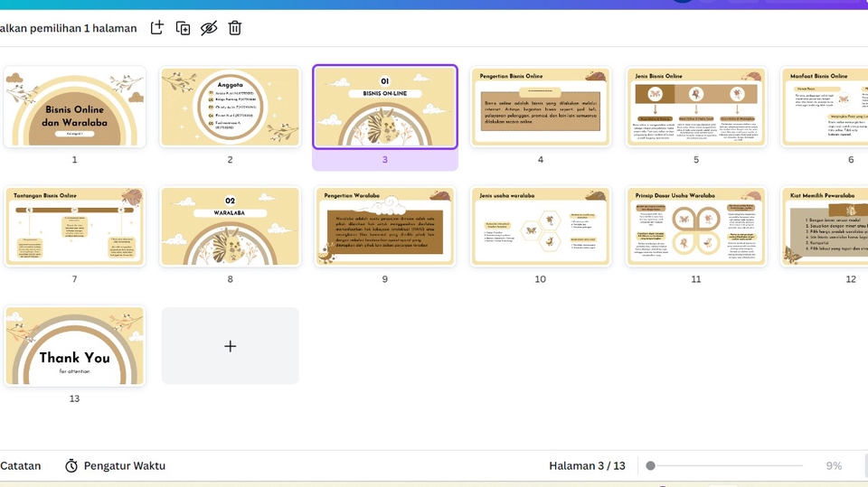Select slide 1 Bisnis Online dan Waralaba
Image resolution: width=868 pixels, height=487 pixels.
[75, 107]
